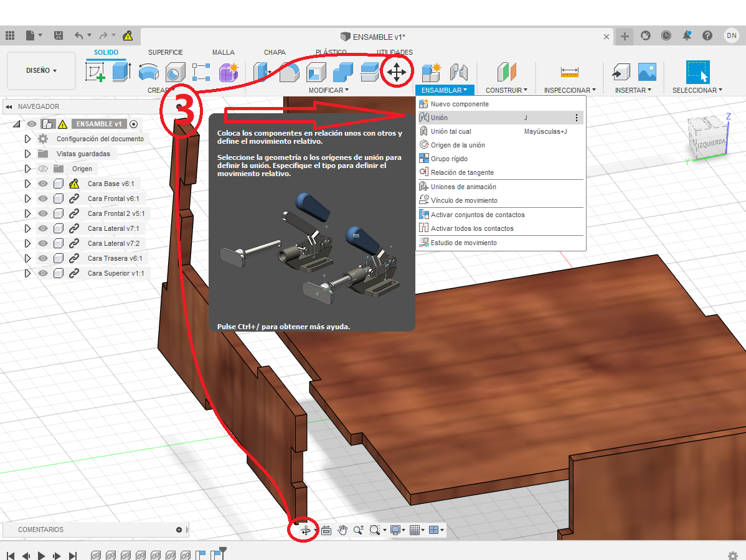
Task: Click the Construct plane icon
Action: coord(507,72)
